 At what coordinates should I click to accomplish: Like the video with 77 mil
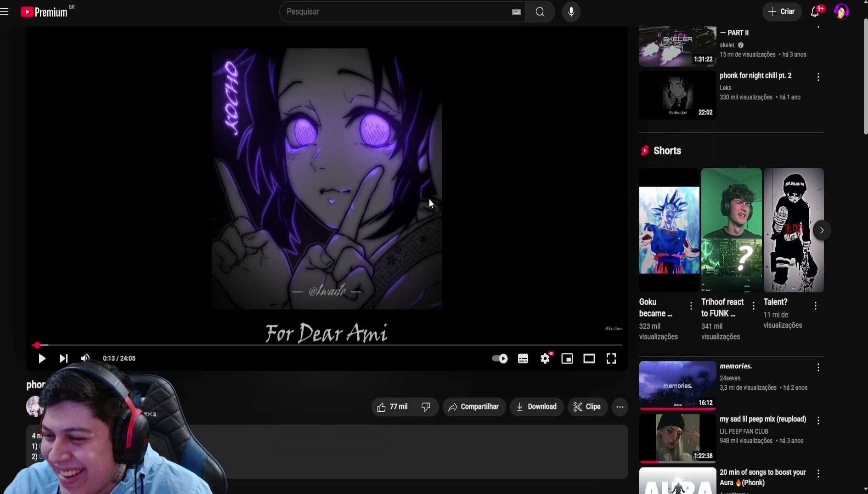393,407
